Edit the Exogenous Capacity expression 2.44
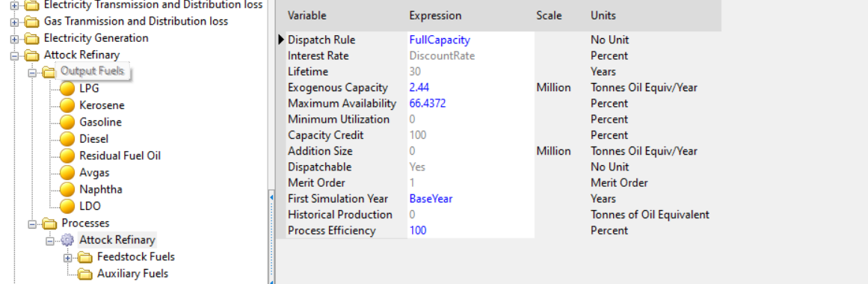The image size is (868, 284). click(419, 87)
